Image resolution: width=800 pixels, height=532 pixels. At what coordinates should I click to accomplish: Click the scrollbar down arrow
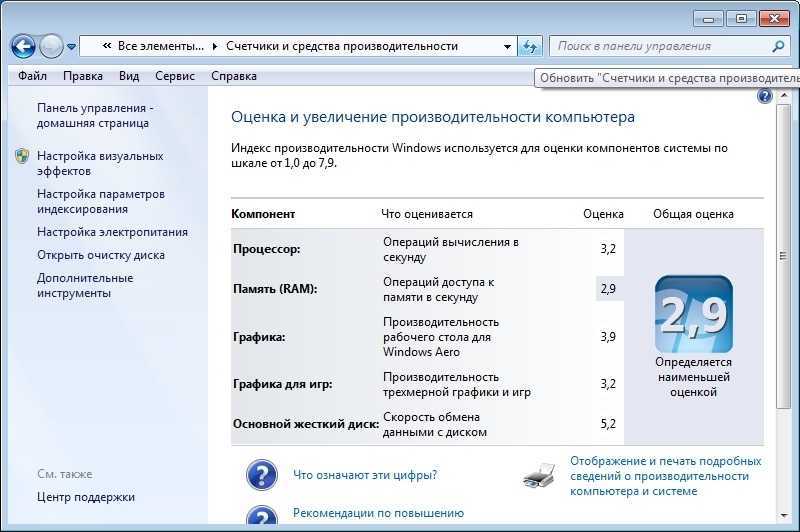784,516
